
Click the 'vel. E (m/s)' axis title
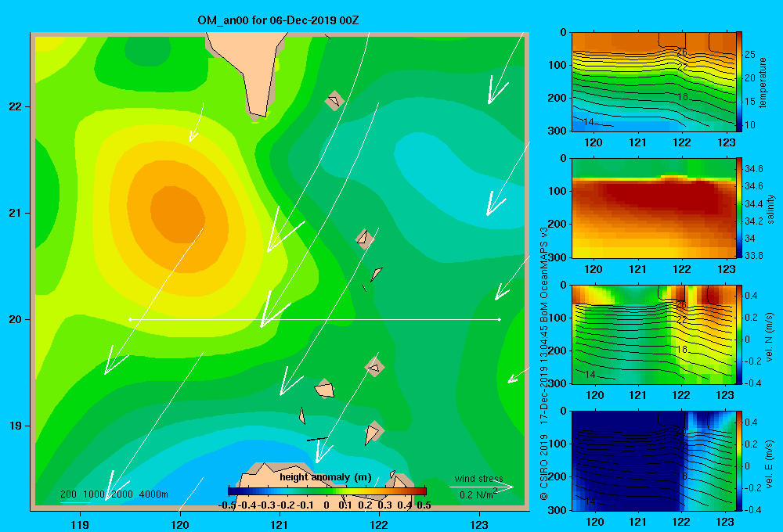click(770, 464)
